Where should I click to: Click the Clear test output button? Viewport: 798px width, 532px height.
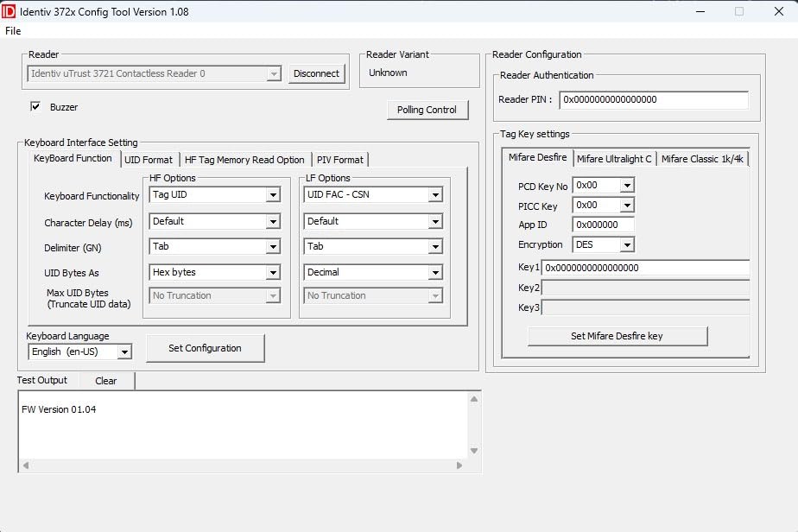[106, 381]
